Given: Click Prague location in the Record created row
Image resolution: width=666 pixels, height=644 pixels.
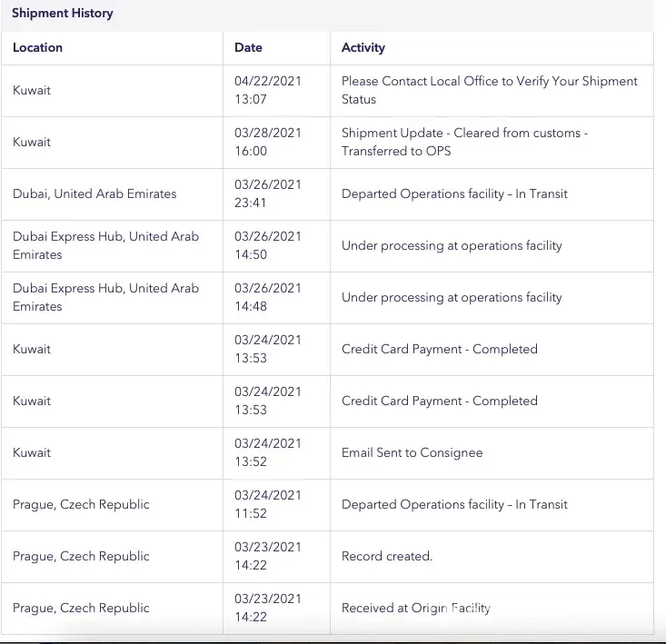Looking at the screenshot, I should click(81, 556).
